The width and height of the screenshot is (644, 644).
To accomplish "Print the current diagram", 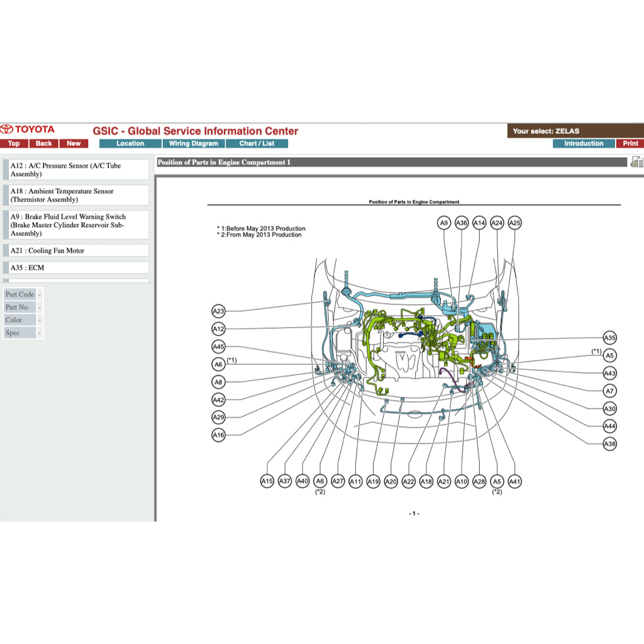I will coord(630,143).
